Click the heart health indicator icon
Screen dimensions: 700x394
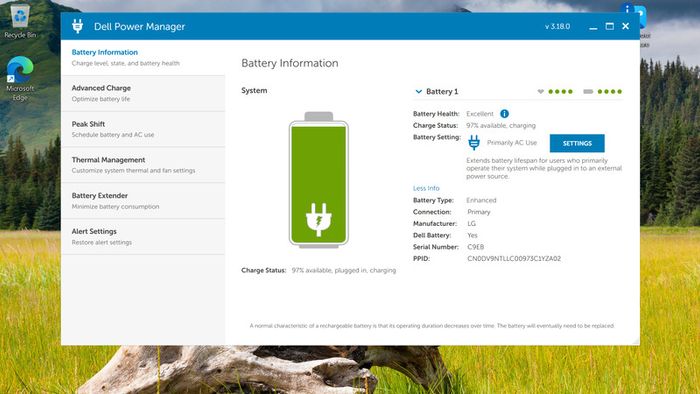pos(541,91)
